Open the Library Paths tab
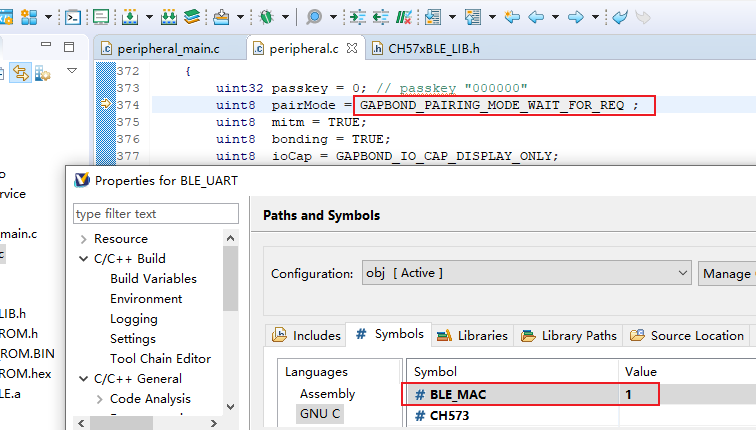756x430 pixels. 569,336
